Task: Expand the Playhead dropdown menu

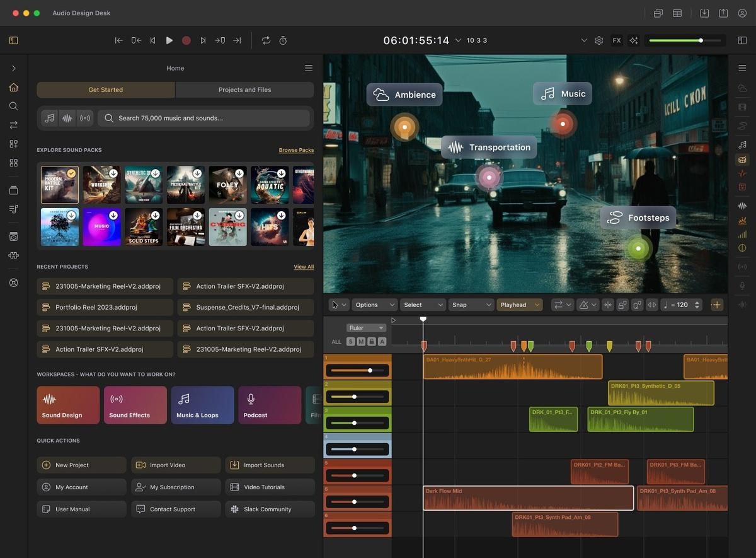Action: pyautogui.click(x=519, y=305)
